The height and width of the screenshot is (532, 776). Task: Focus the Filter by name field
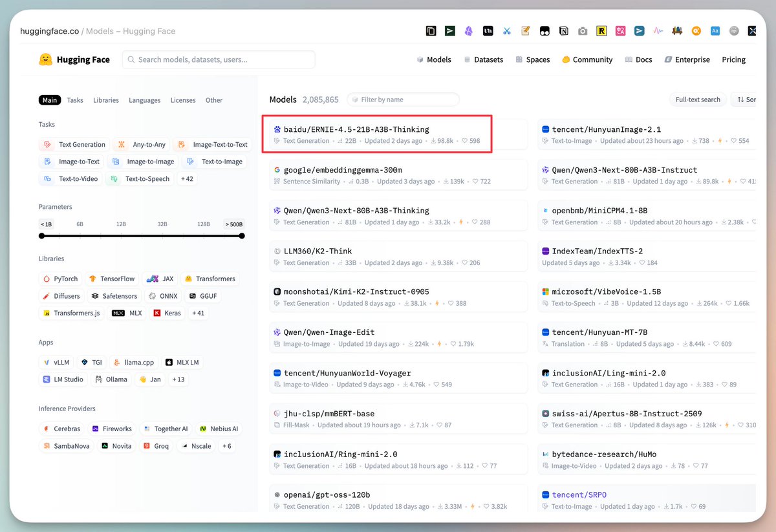[403, 100]
